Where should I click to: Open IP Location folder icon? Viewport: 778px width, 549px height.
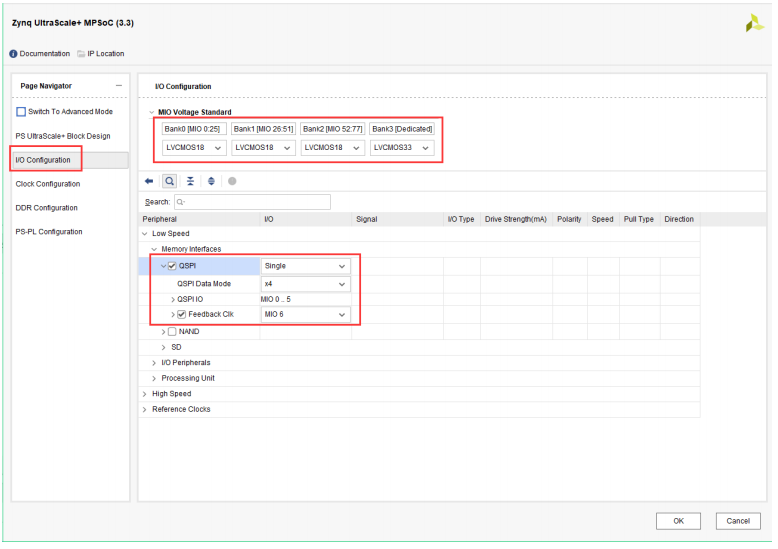click(81, 54)
